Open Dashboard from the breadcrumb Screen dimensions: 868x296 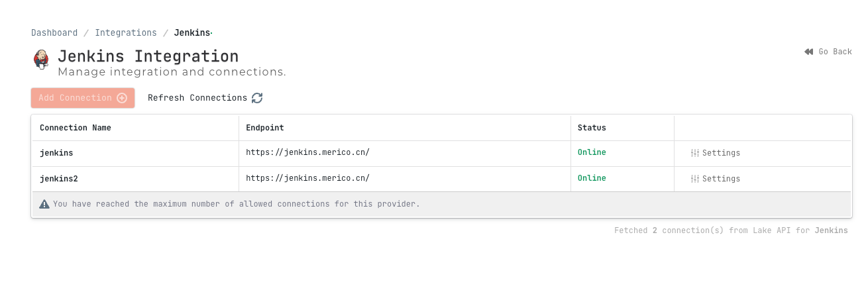(x=54, y=32)
